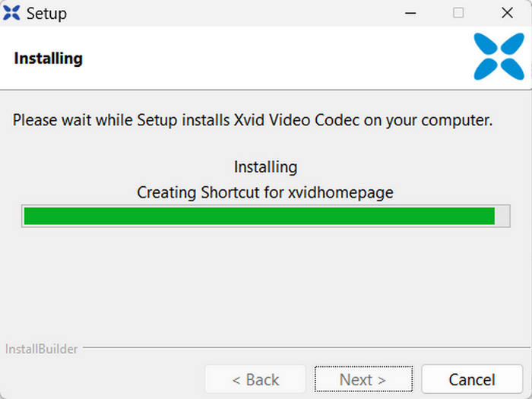The width and height of the screenshot is (532, 399).
Task: Click the green filled part of the progress bar
Action: tap(258, 216)
